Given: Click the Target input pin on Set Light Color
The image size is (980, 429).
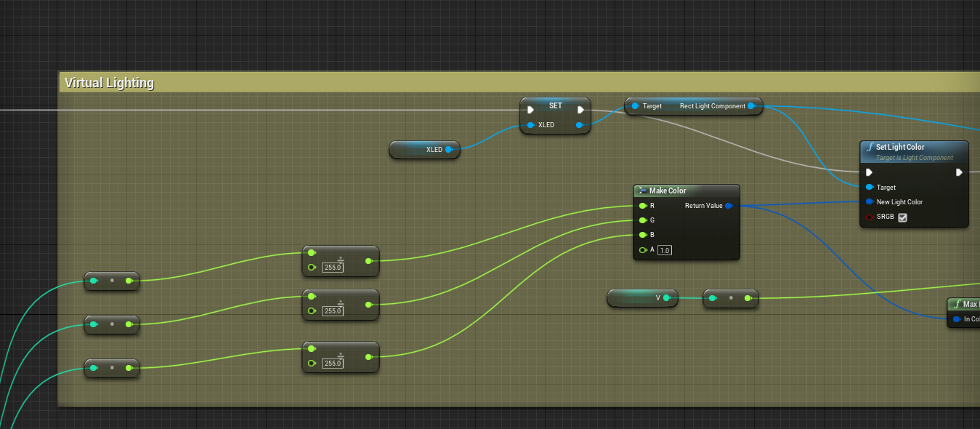Looking at the screenshot, I should [870, 188].
